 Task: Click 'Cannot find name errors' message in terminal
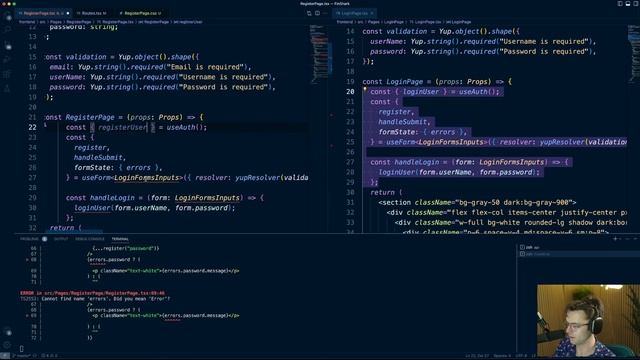[106, 299]
